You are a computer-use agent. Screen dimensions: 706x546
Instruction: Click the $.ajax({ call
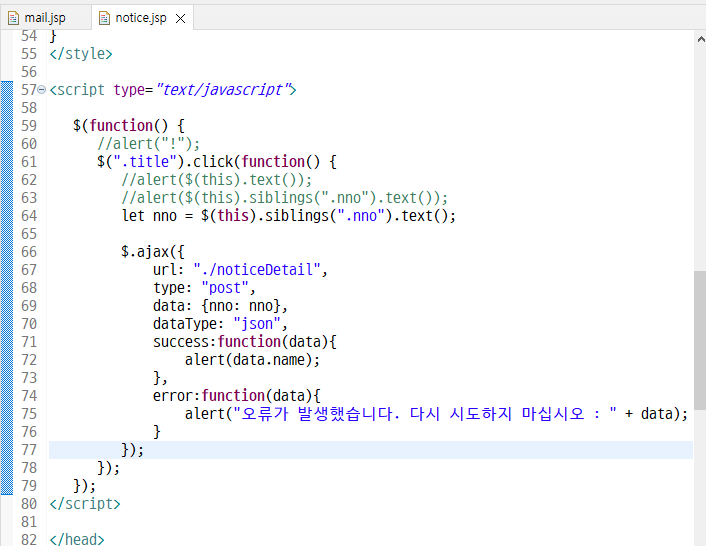[153, 252]
